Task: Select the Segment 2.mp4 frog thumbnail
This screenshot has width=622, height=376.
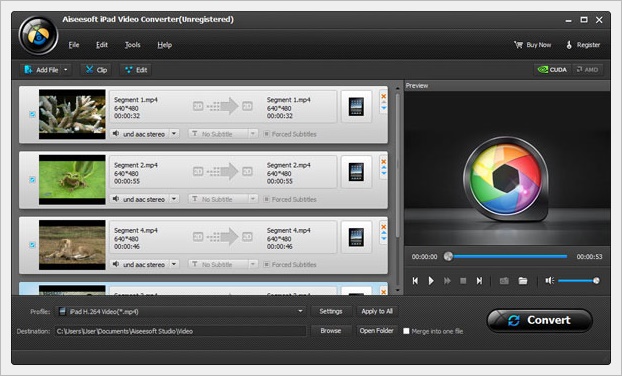Action: coord(72,180)
